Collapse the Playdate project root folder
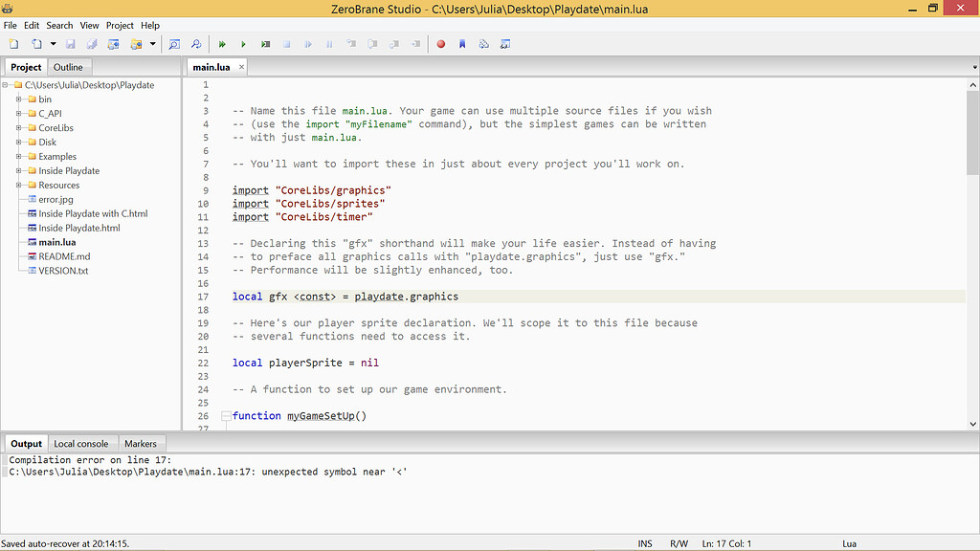The width and height of the screenshot is (980, 551). pos(7,84)
